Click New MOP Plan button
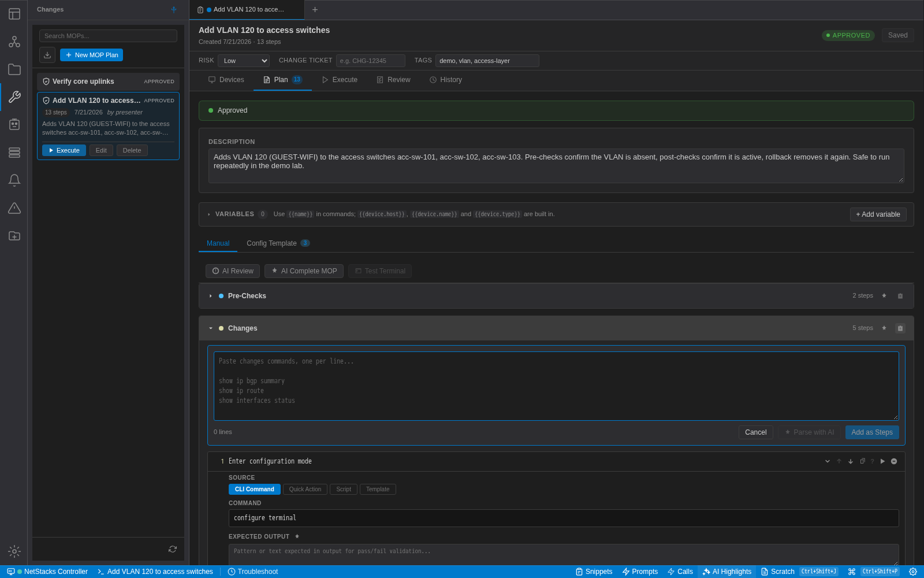Viewport: 924px width, 578px height. pyautogui.click(x=91, y=55)
